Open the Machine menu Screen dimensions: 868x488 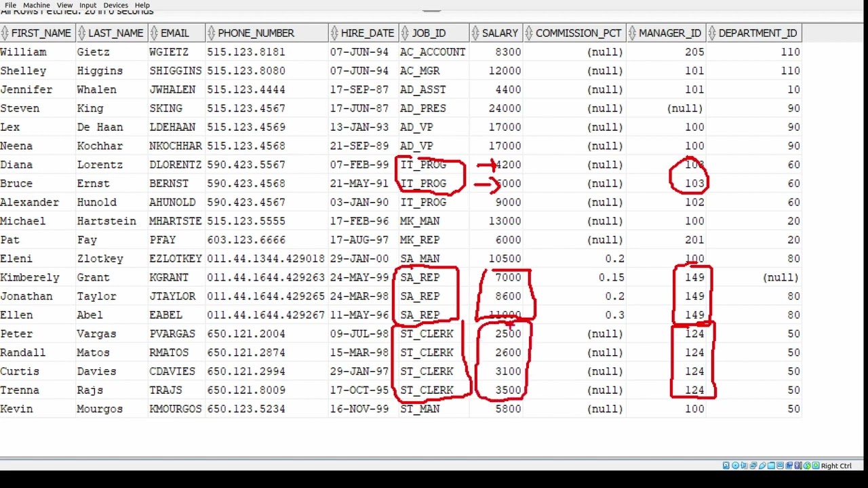tap(37, 5)
